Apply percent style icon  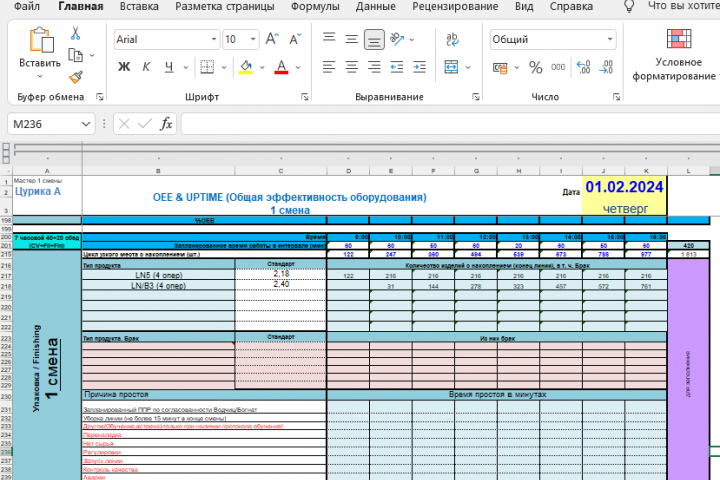[x=535, y=68]
